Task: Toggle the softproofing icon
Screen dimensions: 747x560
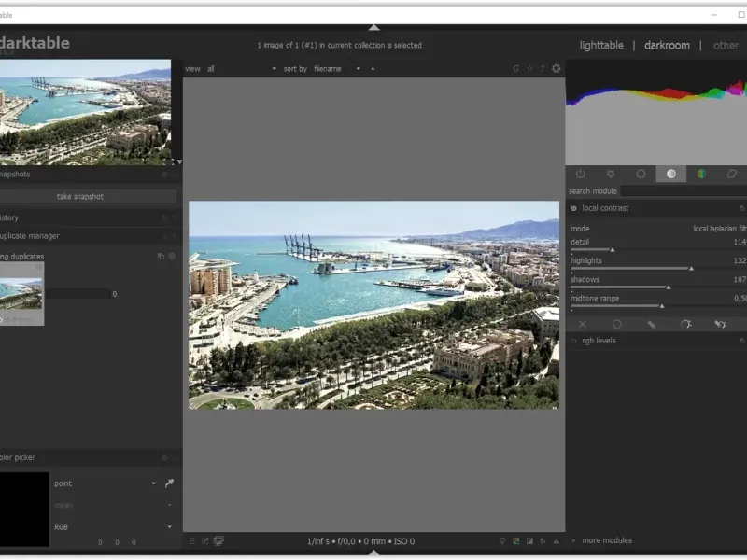Action: coord(543,541)
